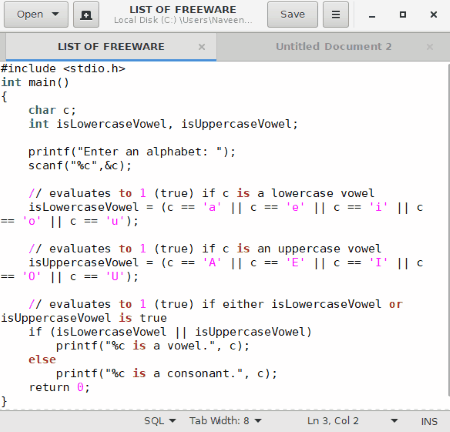
Task: Close the gedit window
Action: [x=433, y=15]
